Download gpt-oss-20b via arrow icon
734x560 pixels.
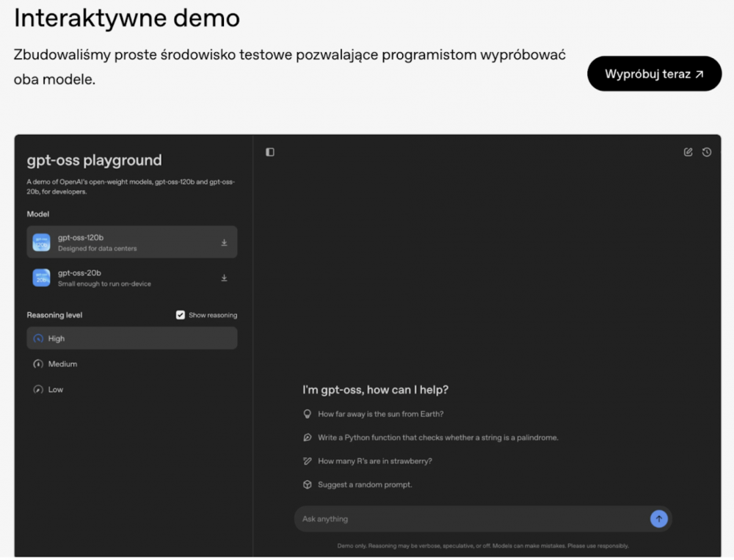(224, 278)
